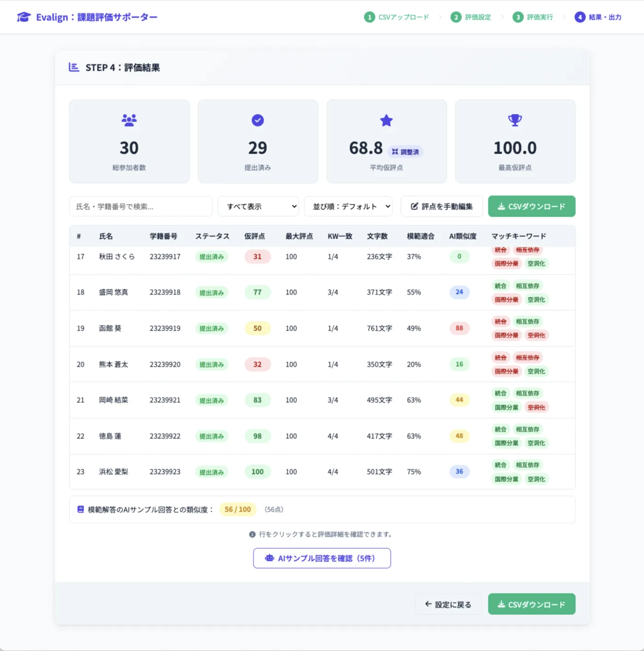The width and height of the screenshot is (644, 651).
Task: Click the checkmark icon above 29
Action: point(258,121)
